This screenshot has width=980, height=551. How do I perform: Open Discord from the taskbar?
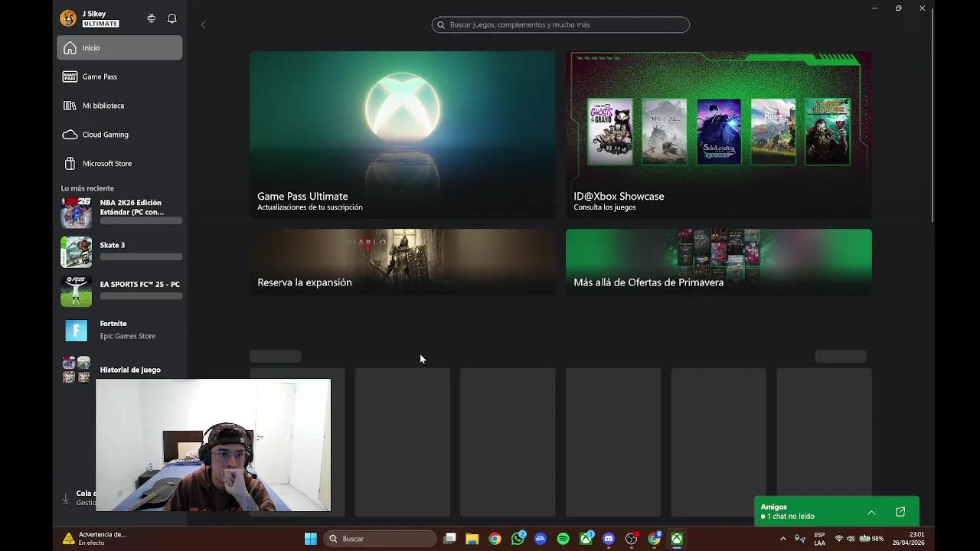(x=609, y=539)
